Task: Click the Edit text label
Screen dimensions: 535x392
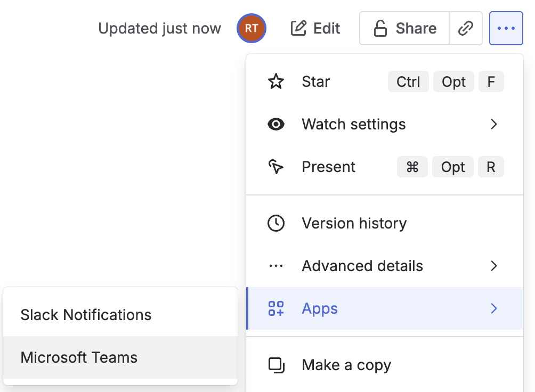Action: (x=327, y=28)
